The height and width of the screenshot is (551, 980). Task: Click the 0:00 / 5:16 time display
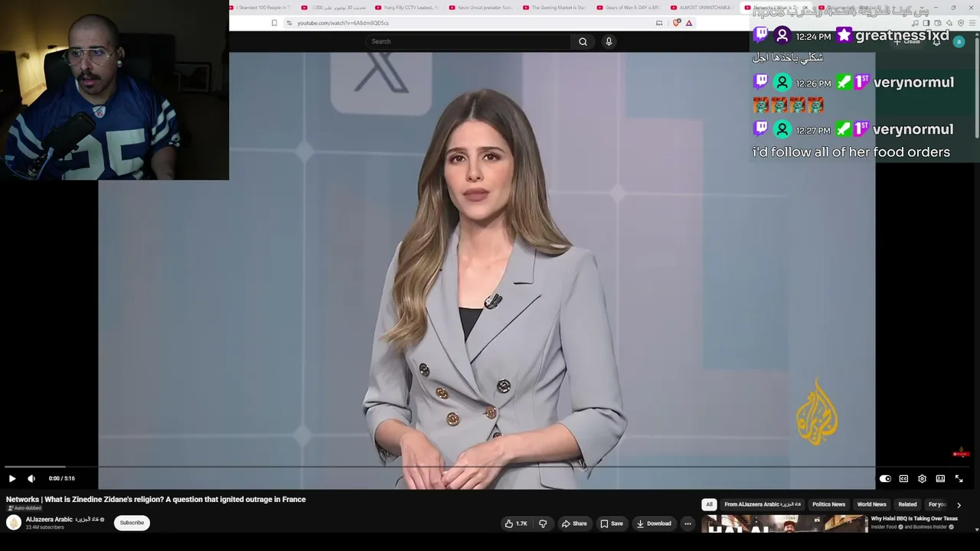(x=62, y=478)
